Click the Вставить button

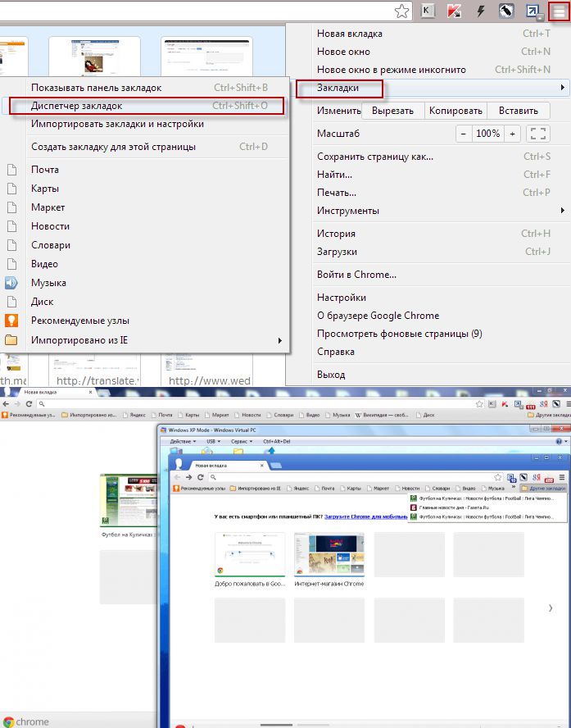click(518, 111)
